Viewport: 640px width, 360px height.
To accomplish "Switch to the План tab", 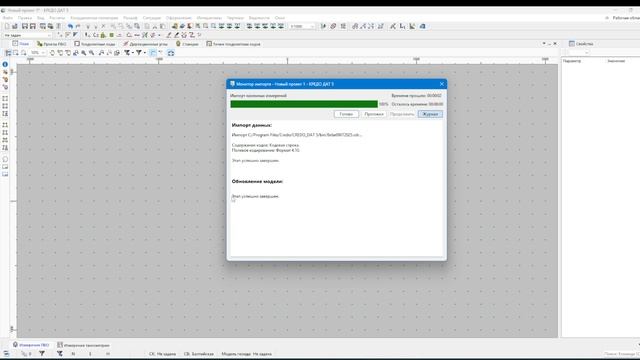I will 21,44.
